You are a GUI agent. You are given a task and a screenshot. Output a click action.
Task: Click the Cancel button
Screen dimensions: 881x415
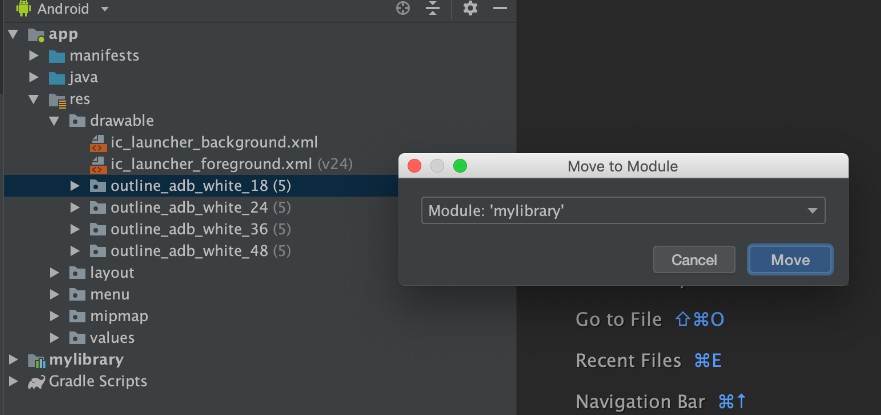[x=694, y=259]
